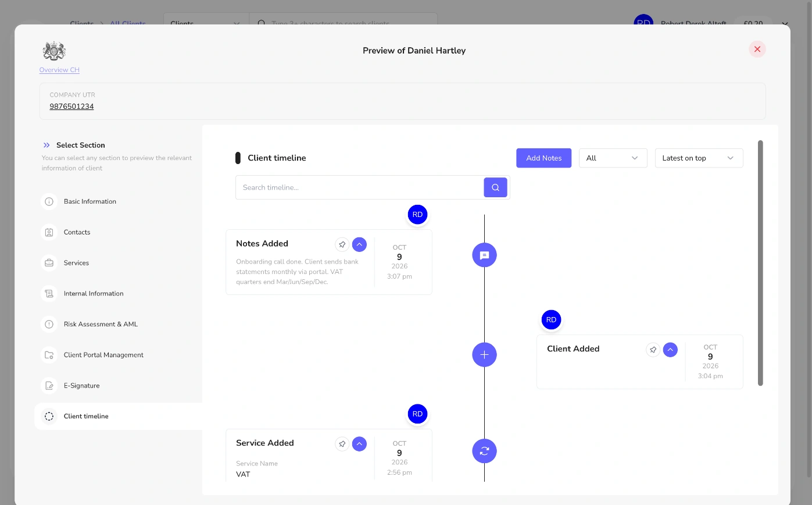Pin the Notes Added timeline entry
Image resolution: width=812 pixels, height=505 pixels.
[342, 244]
